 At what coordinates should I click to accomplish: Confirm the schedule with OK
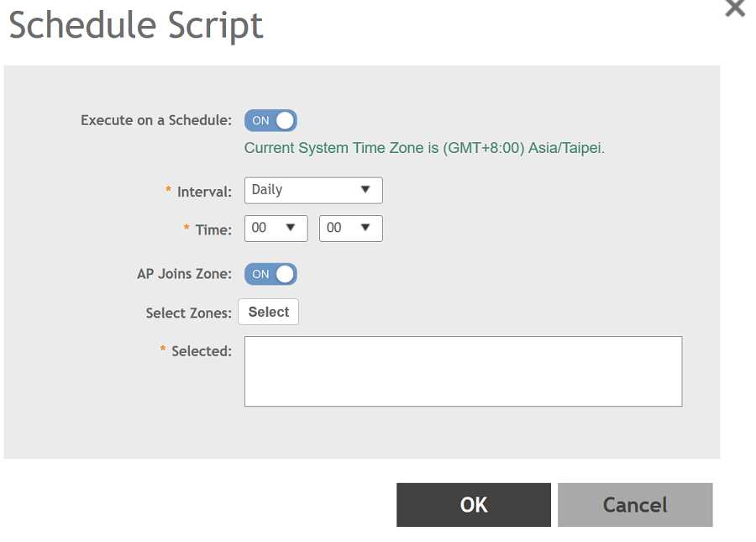(473, 504)
